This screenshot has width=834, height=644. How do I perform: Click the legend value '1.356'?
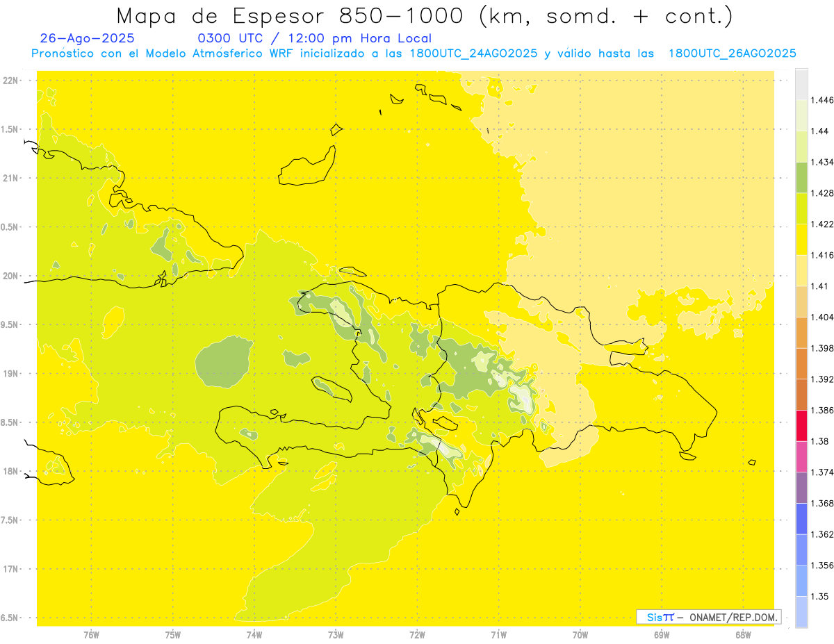pos(822,565)
